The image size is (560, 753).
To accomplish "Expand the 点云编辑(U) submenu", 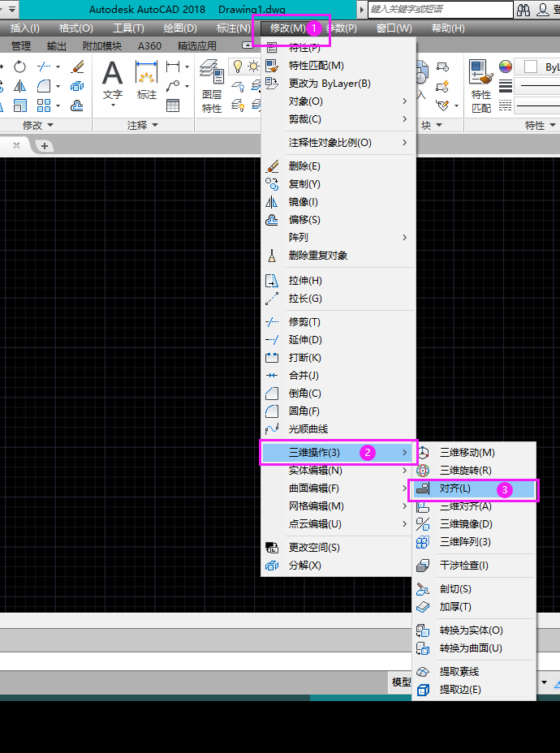I will [x=338, y=524].
